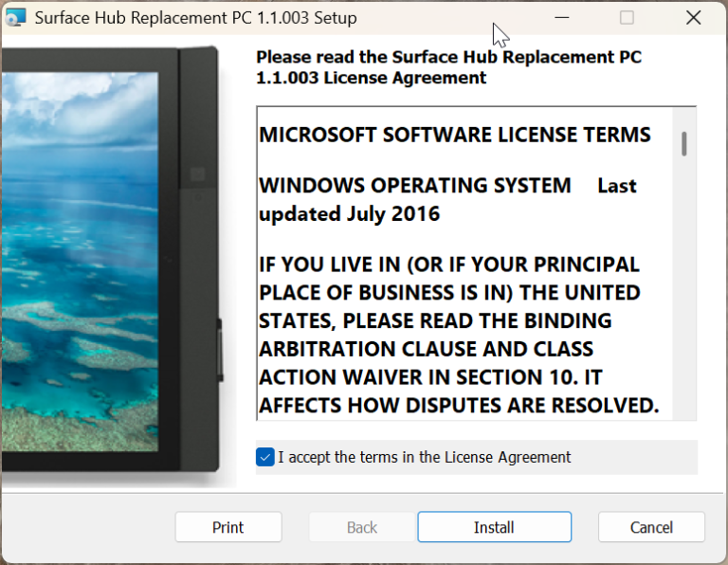Image resolution: width=728 pixels, height=565 pixels.
Task: Click the window title 'Surface Hub Replacement PC 1.1.003 Setup'
Action: (196, 18)
